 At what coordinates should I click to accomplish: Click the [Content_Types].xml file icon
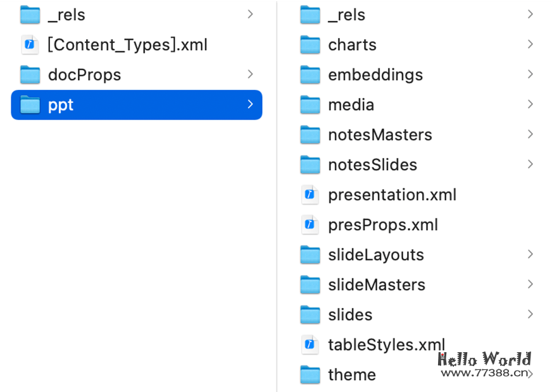30,44
